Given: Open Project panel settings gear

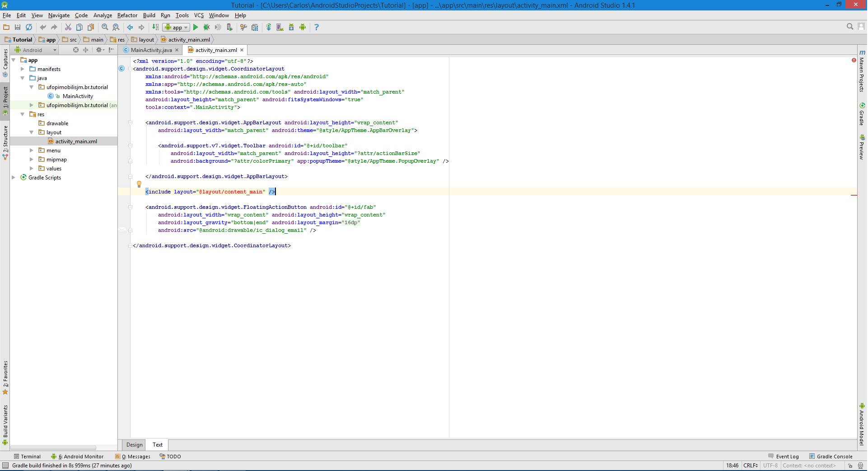Looking at the screenshot, I should coord(99,50).
